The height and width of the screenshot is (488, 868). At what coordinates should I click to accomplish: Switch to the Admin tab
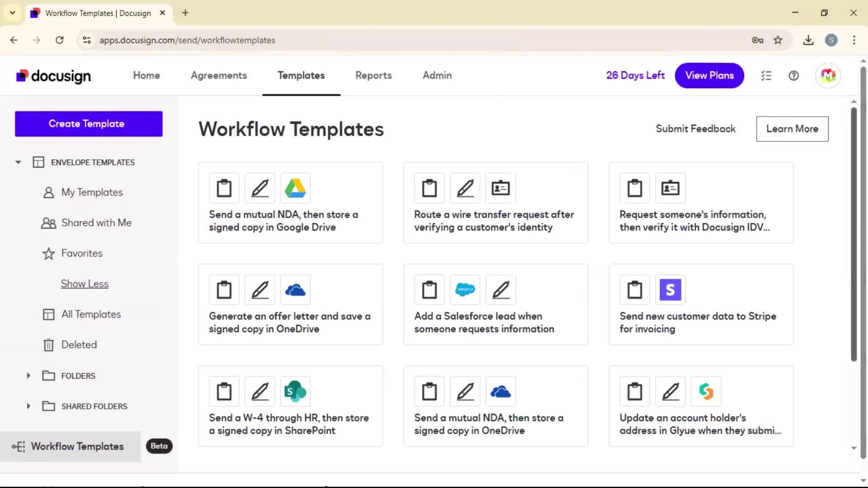[x=437, y=75]
